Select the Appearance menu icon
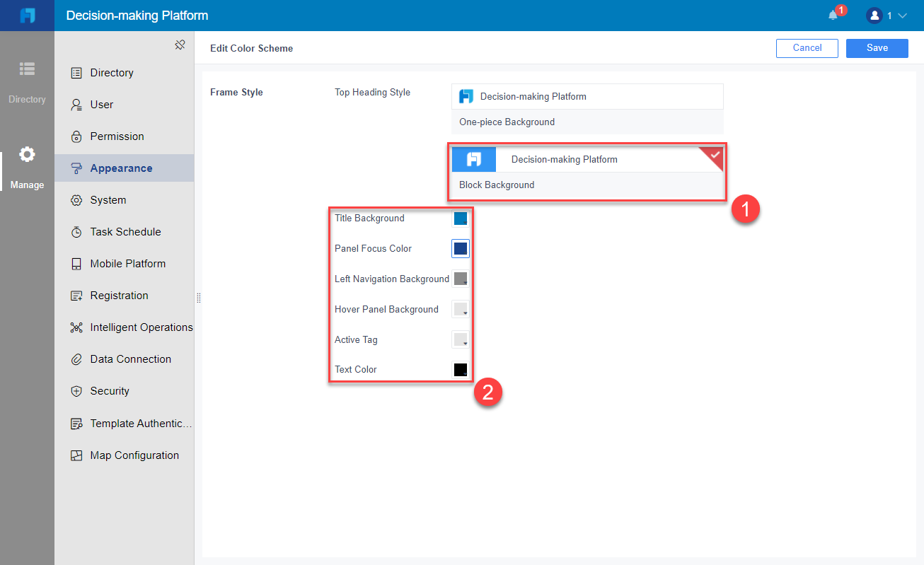 [76, 168]
